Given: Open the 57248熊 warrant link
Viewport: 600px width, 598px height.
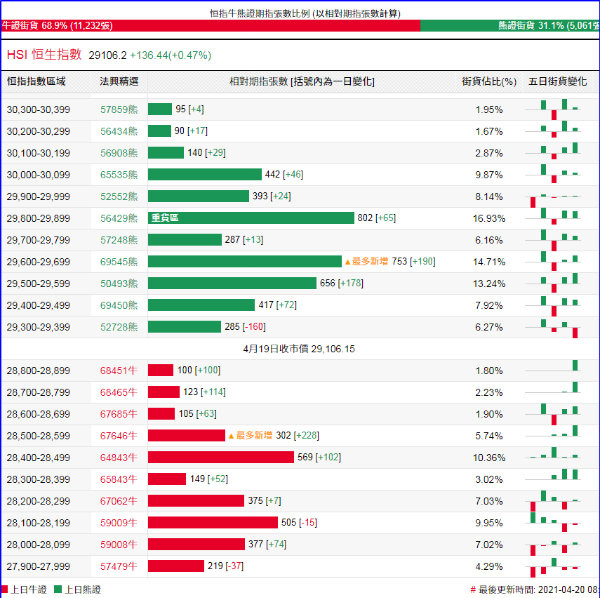Looking at the screenshot, I should [x=119, y=240].
